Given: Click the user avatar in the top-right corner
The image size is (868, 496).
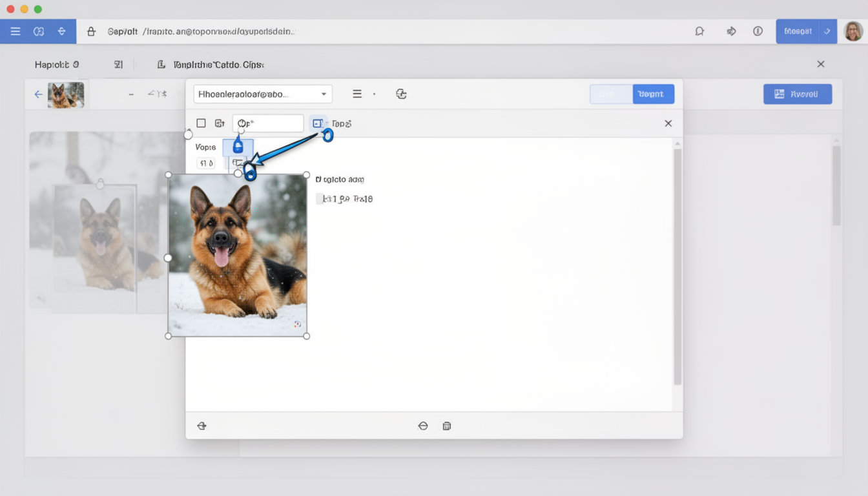Looking at the screenshot, I should pyautogui.click(x=853, y=31).
